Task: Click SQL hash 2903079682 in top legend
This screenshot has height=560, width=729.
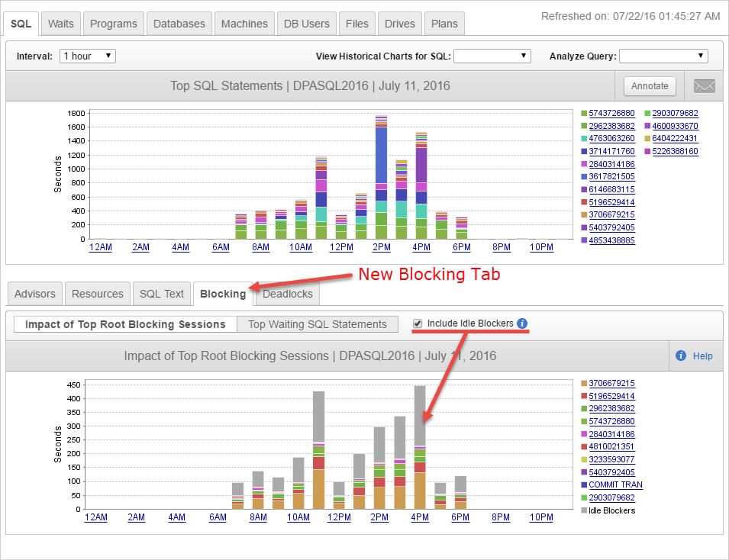Action: 675,114
